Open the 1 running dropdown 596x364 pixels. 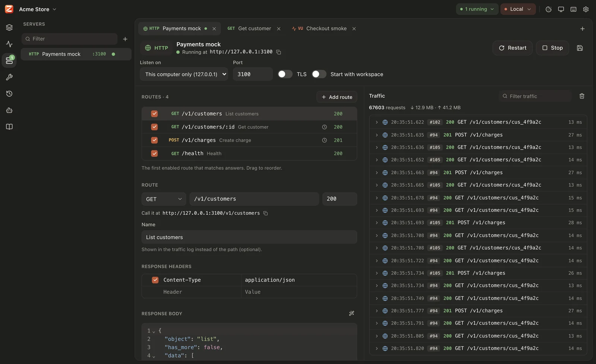point(477,9)
